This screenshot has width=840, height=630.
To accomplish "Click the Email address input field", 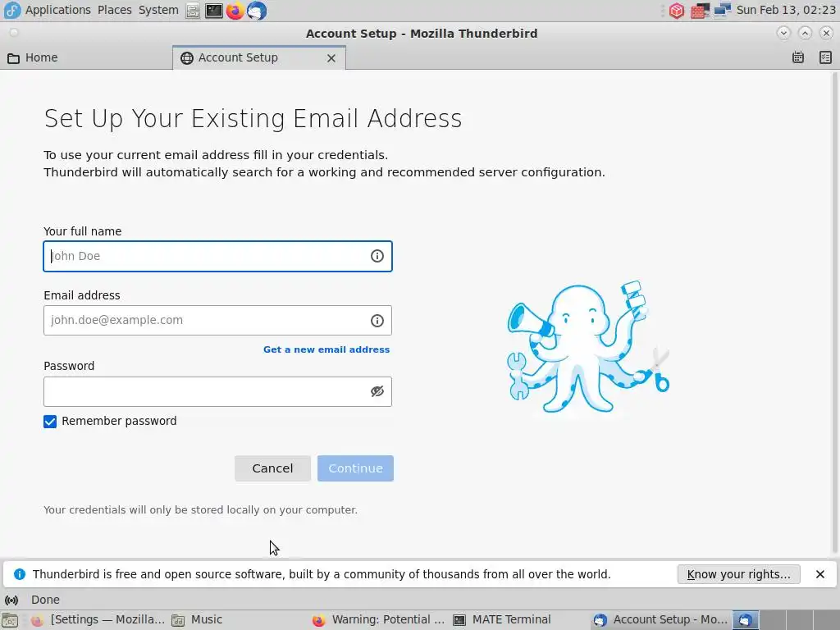I will pyautogui.click(x=217, y=321).
